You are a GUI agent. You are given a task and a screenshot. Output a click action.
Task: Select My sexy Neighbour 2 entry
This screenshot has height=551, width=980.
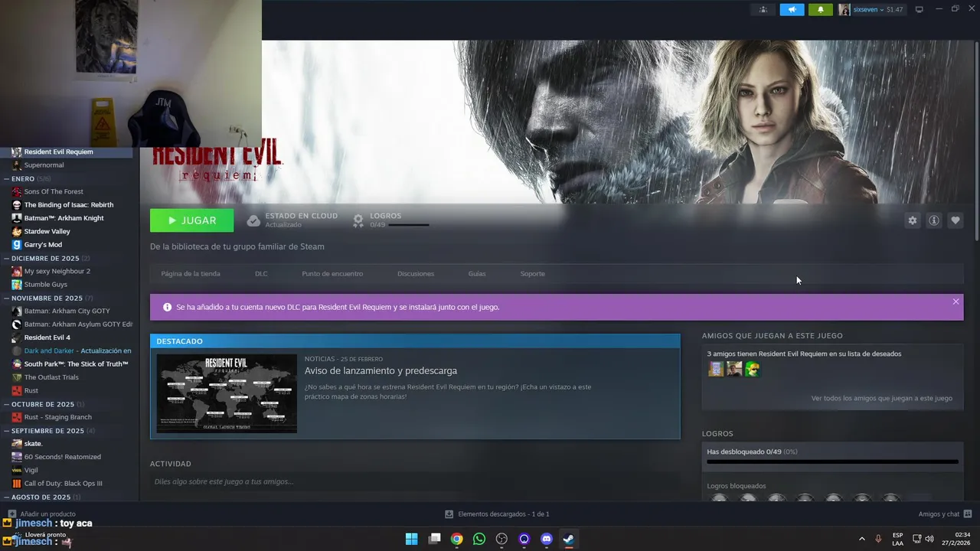pyautogui.click(x=67, y=271)
